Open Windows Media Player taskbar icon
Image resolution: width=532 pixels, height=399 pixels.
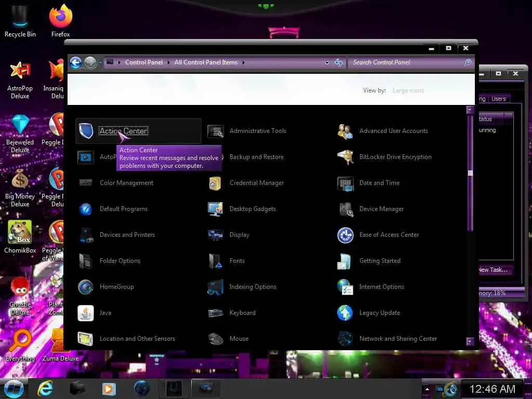coord(109,389)
